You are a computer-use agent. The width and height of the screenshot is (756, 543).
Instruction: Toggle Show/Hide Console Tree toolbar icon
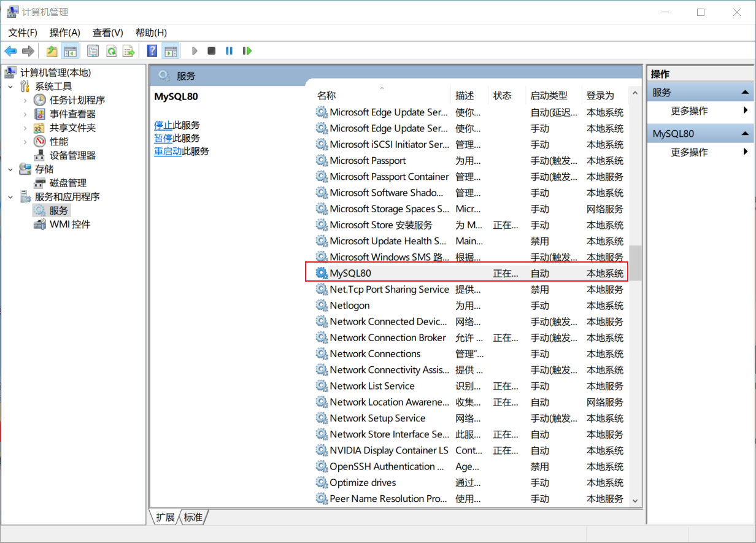71,51
